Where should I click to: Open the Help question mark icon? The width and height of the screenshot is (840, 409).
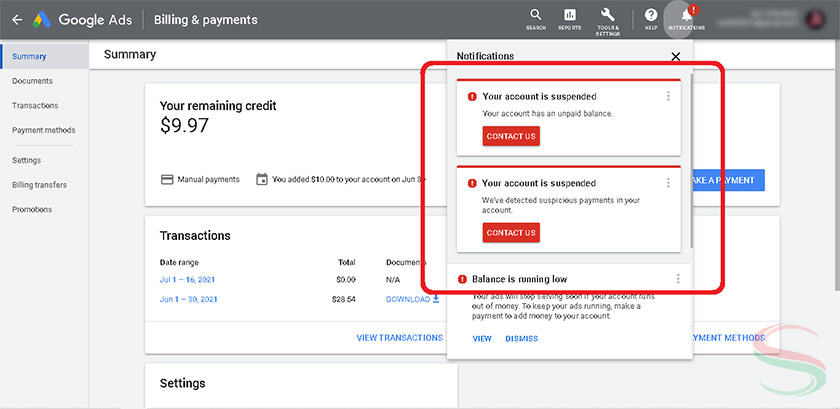651,16
